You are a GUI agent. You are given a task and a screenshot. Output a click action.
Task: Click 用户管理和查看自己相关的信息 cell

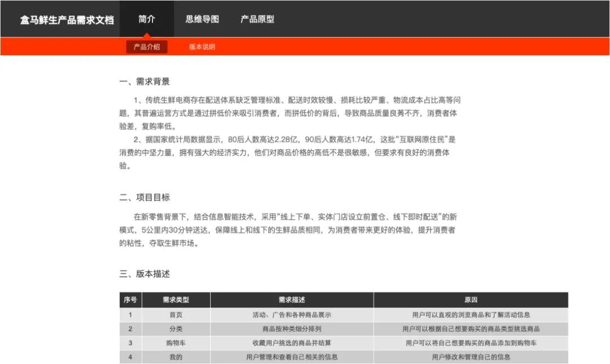[x=292, y=357]
